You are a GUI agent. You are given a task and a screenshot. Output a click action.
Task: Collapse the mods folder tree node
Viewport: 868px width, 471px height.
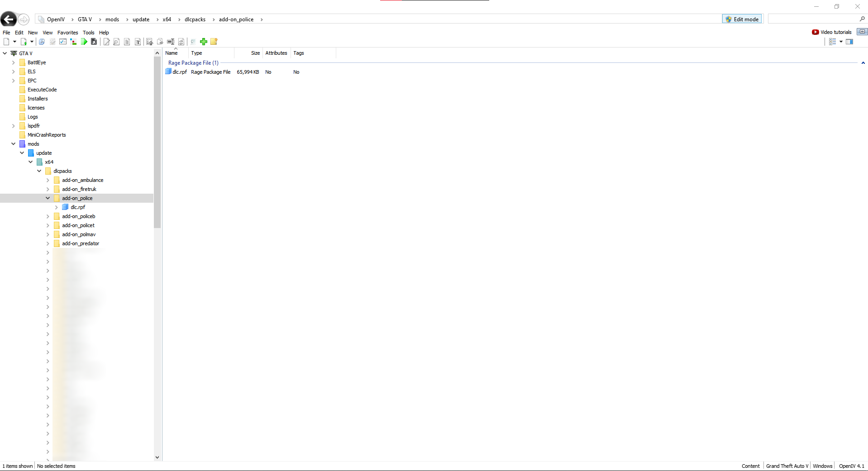(14, 144)
